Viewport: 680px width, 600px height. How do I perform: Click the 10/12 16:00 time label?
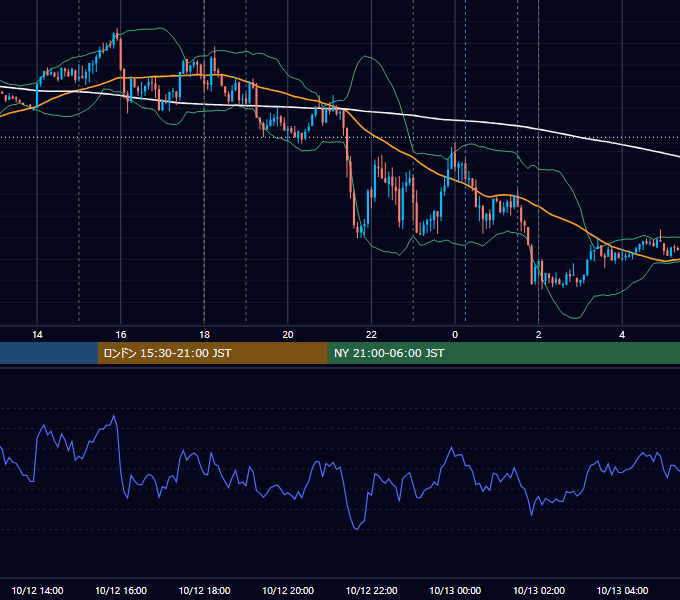pyautogui.click(x=121, y=590)
